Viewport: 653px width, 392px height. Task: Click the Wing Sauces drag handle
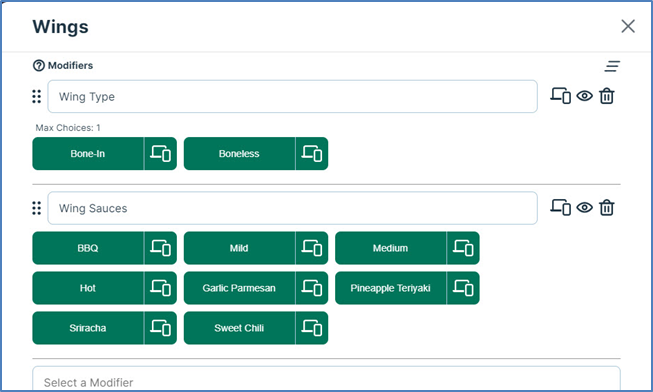37,208
